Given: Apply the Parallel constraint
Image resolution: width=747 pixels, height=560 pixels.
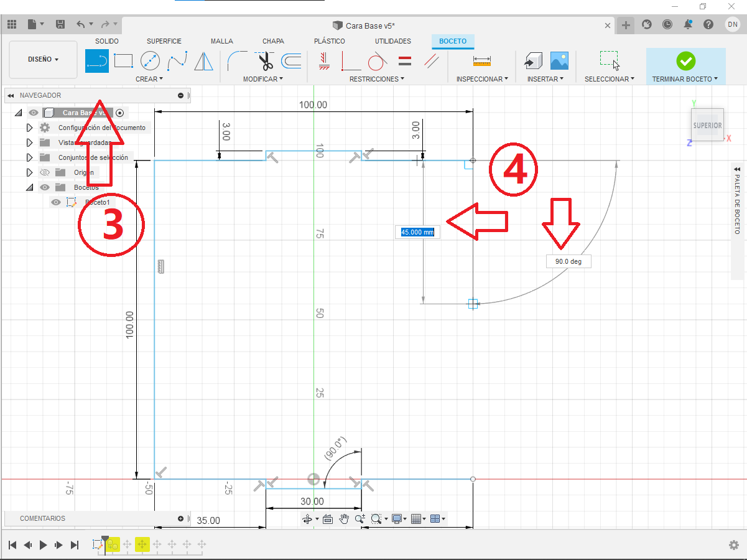Looking at the screenshot, I should click(431, 61).
